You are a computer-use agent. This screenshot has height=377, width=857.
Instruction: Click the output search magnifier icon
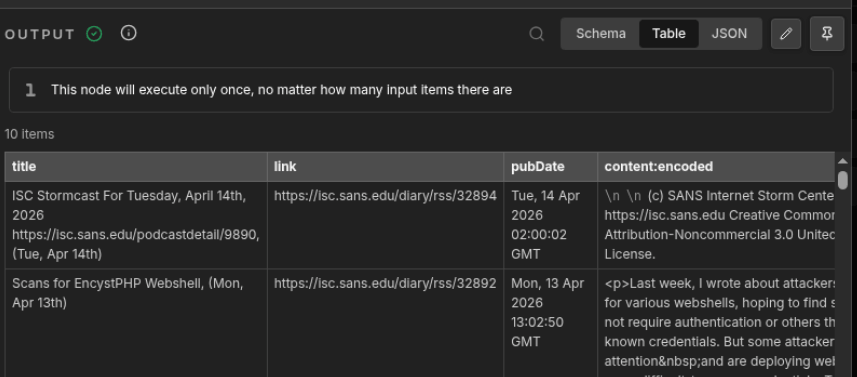point(537,34)
